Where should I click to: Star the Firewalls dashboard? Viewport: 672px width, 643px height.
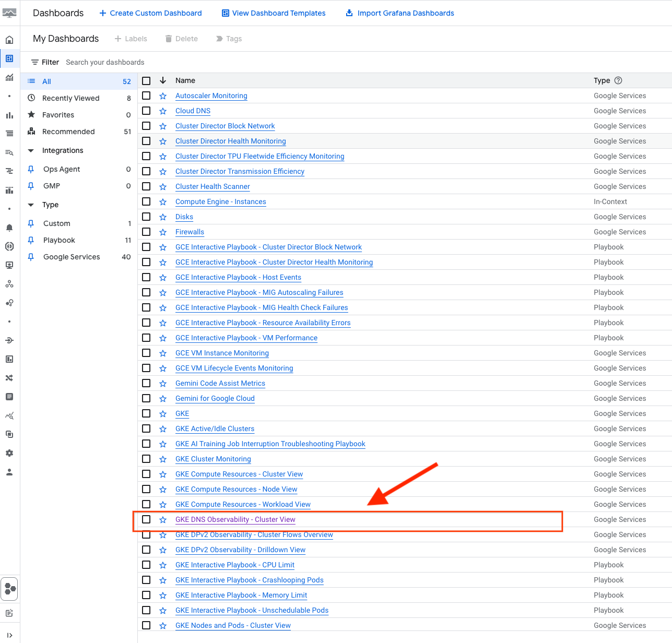tap(163, 232)
